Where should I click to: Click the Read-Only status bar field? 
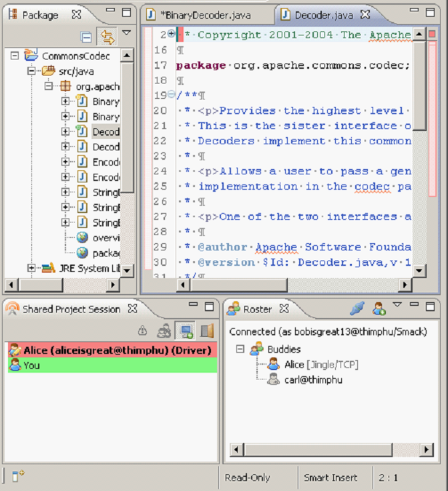tap(247, 478)
